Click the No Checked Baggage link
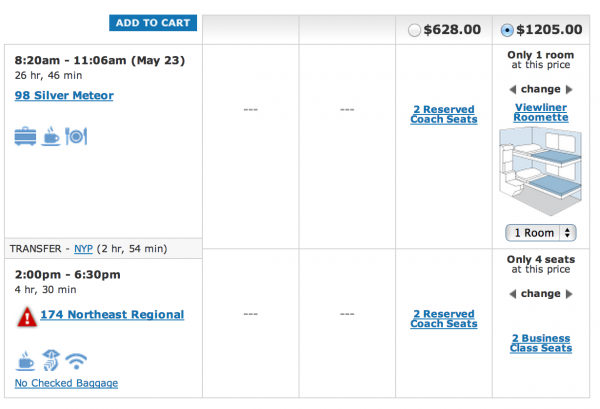This screenshot has height=409, width=600. point(66,383)
